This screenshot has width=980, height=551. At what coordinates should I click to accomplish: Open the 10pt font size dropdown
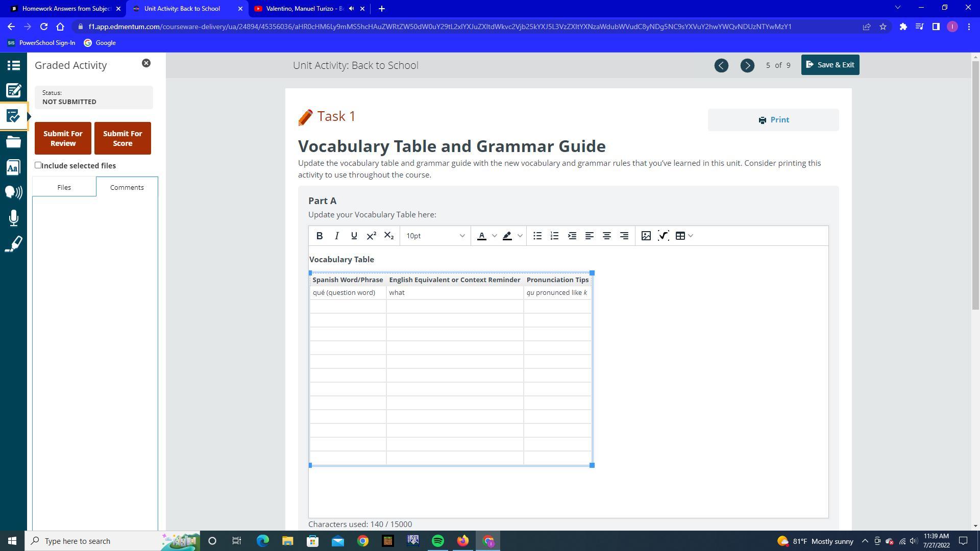[435, 236]
